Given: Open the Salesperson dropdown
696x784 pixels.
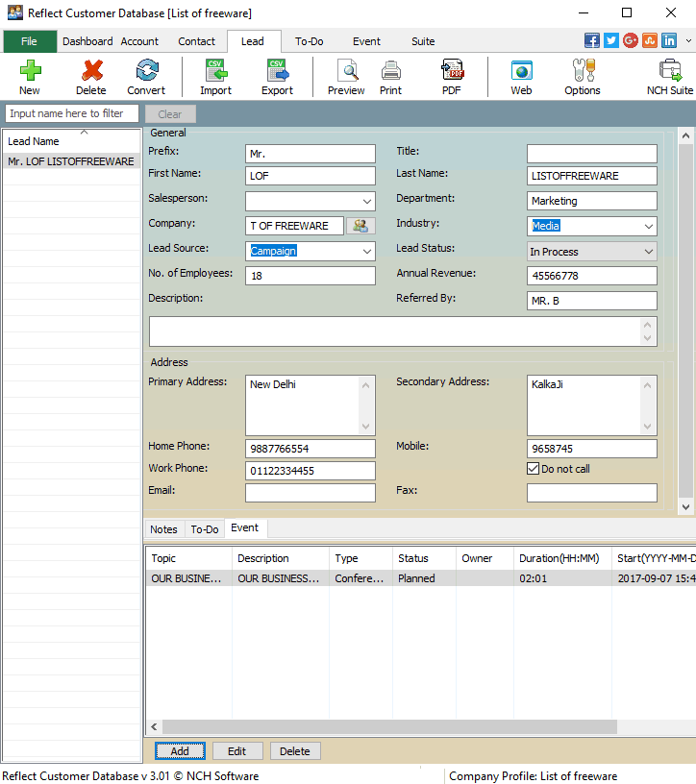Looking at the screenshot, I should [x=367, y=201].
